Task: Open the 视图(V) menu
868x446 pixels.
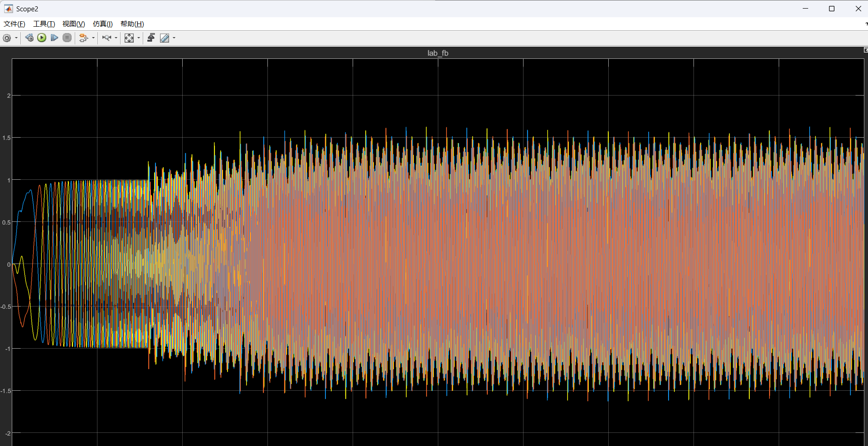Action: click(73, 24)
